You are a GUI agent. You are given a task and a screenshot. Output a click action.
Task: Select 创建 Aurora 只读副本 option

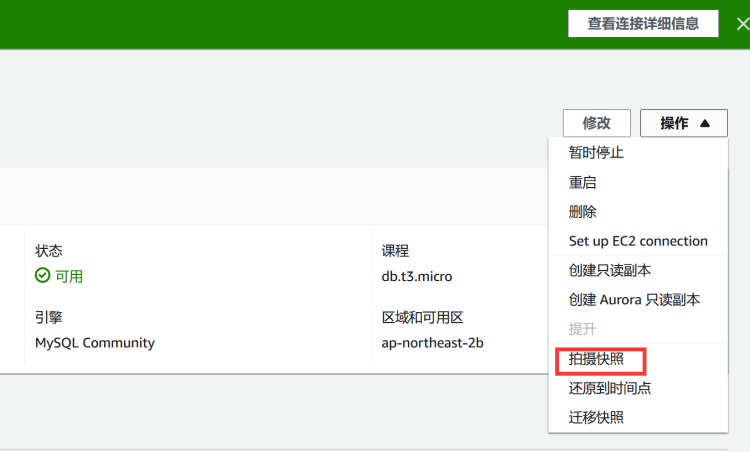[x=634, y=300]
